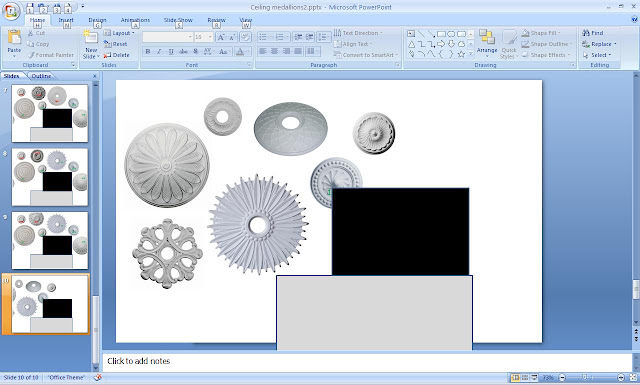This screenshot has height=385, width=640.
Task: Click the Quick Styles icon
Action: pyautogui.click(x=509, y=44)
